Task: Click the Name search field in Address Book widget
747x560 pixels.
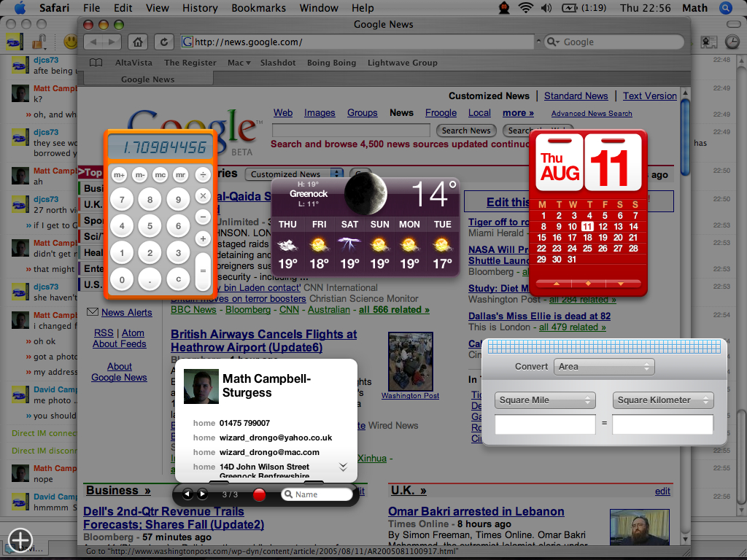Action: click(317, 494)
